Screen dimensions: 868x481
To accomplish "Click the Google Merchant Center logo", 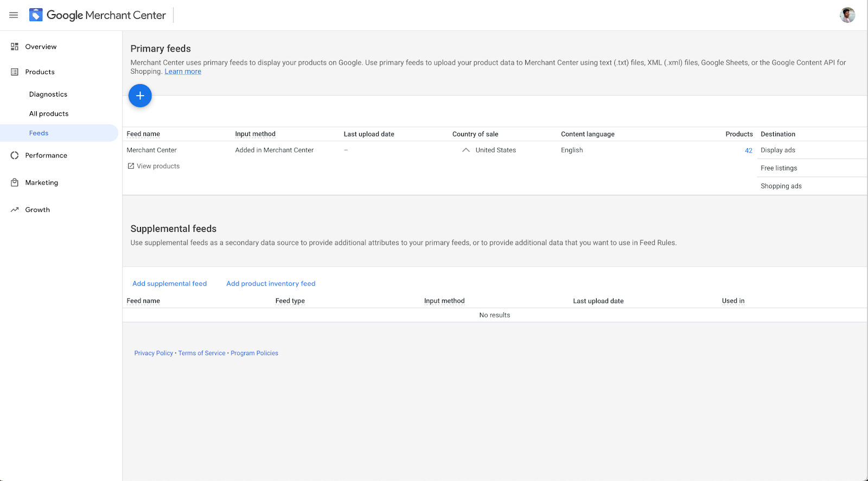I will [36, 15].
